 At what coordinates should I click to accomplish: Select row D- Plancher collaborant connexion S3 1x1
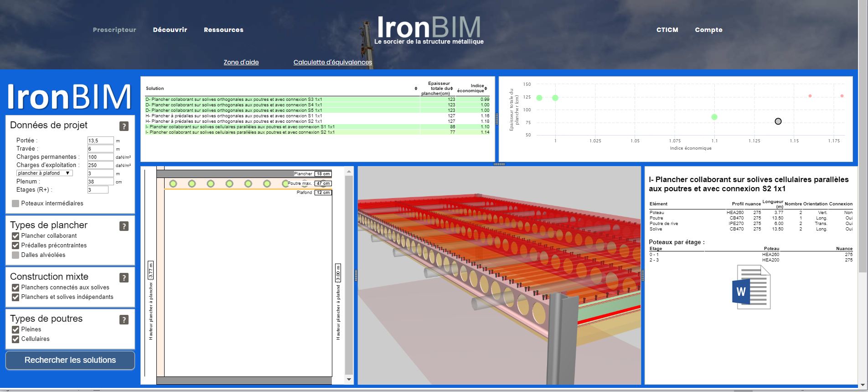click(317, 99)
